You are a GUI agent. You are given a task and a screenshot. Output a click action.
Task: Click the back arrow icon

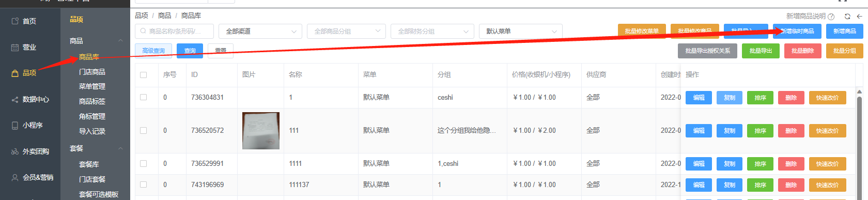point(859,17)
